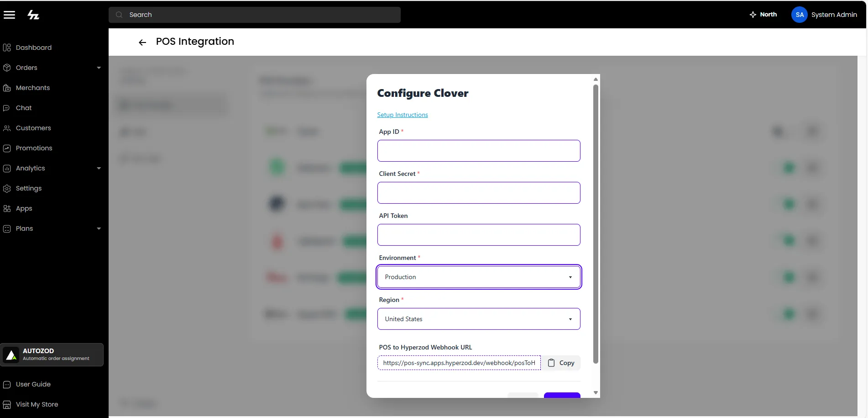Open the Region United States dropdown
The height and width of the screenshot is (418, 868).
(x=479, y=319)
